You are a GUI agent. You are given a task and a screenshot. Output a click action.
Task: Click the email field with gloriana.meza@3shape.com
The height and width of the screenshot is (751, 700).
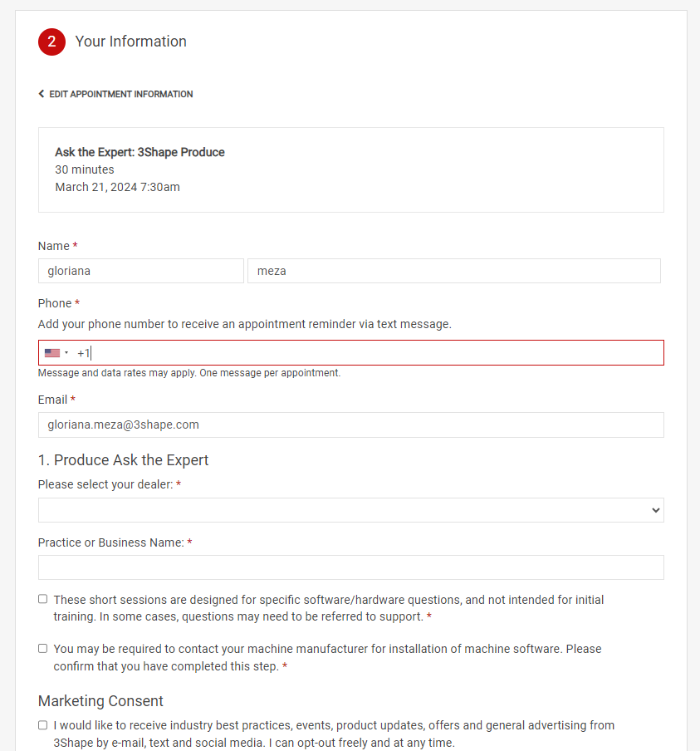pos(350,425)
